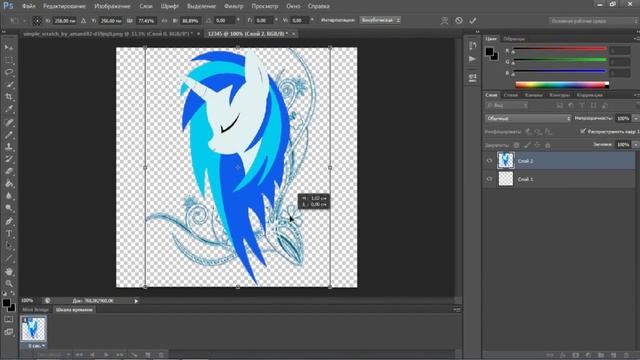Open the History panel icon in the dock
640x360 pixels.
472,45
